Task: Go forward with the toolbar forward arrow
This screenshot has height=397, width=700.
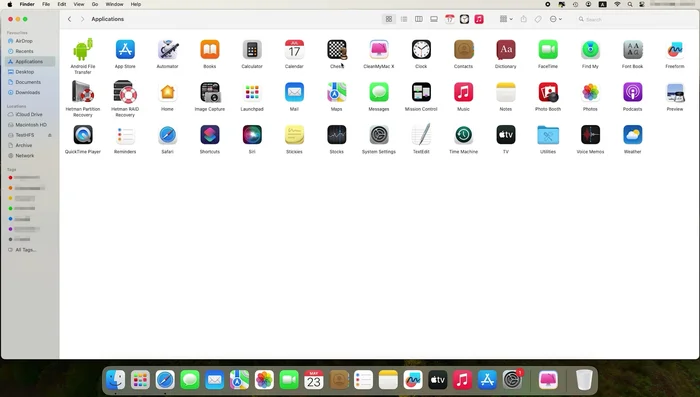Action: tap(83, 19)
